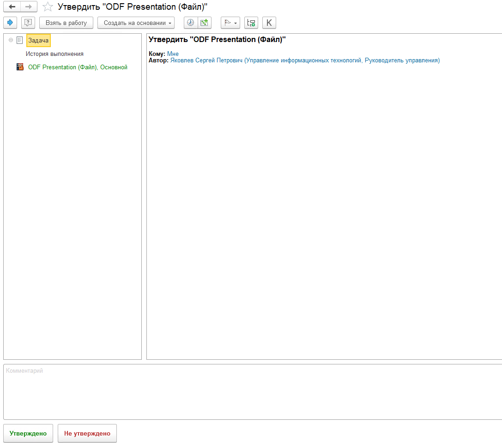This screenshot has height=448, width=502.
Task: Click the blue arrow redirect icon
Action: click(10, 23)
